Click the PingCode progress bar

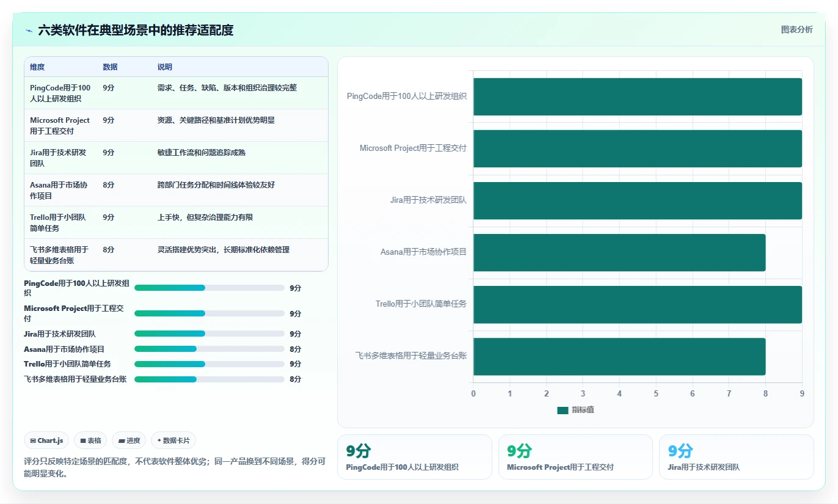[x=209, y=288]
